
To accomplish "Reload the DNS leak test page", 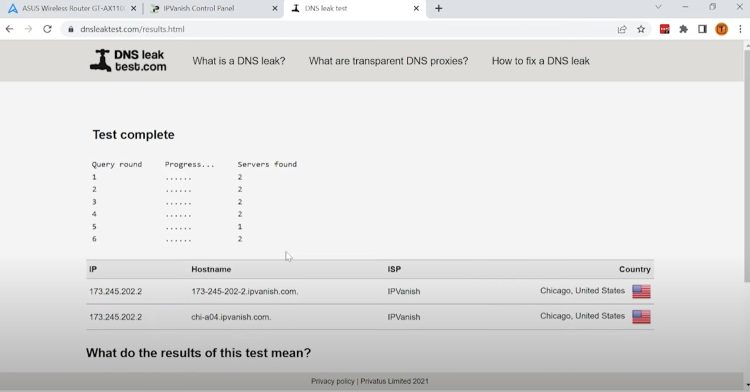I will 47,29.
